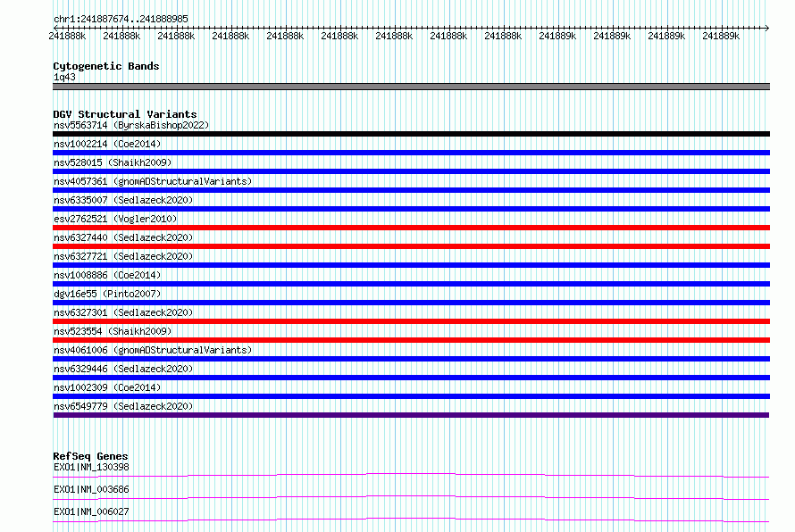The height and width of the screenshot is (532, 795).
Task: Click the magenta gene line under EX01|NM_003686
Action: point(411,496)
